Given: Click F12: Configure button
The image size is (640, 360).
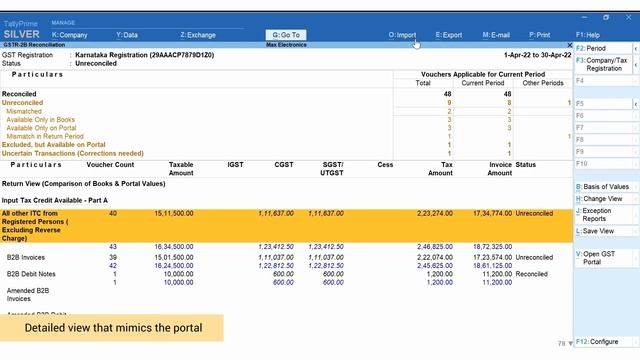Looking at the screenshot, I should click(603, 342).
